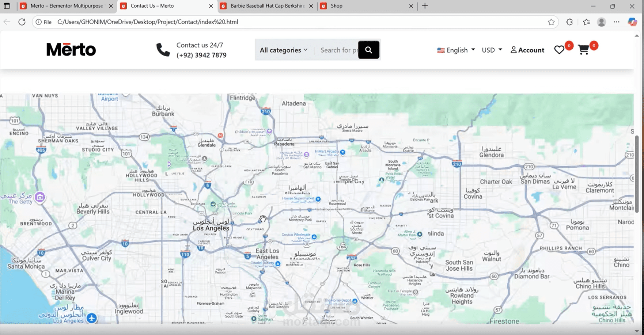Screen dimensions: 644x335
Task: Open the shopping cart icon
Action: [584, 50]
